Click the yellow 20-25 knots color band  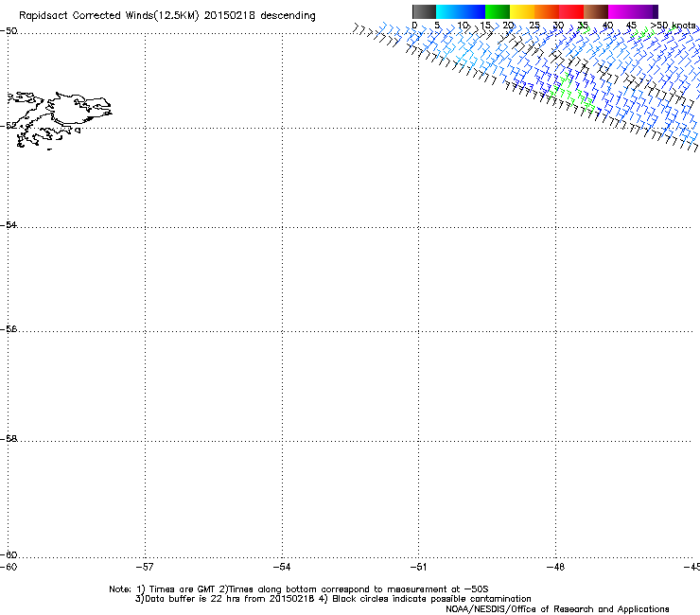(x=522, y=11)
